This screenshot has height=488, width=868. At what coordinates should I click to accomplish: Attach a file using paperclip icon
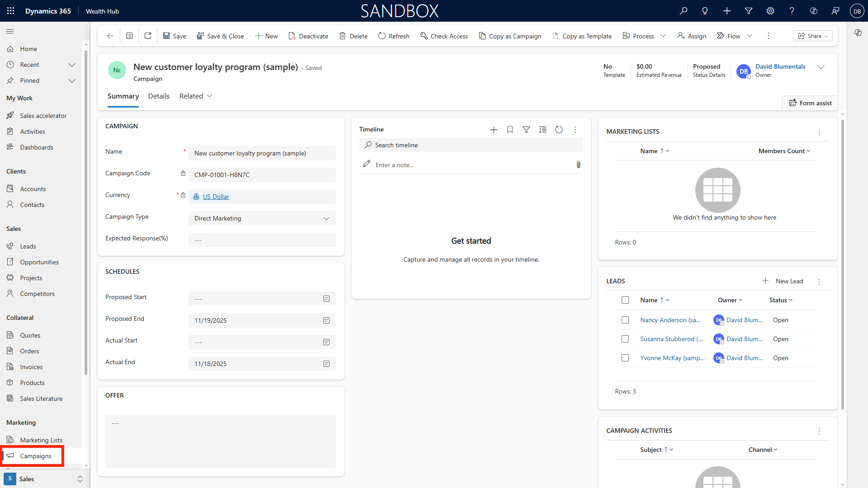pos(578,165)
